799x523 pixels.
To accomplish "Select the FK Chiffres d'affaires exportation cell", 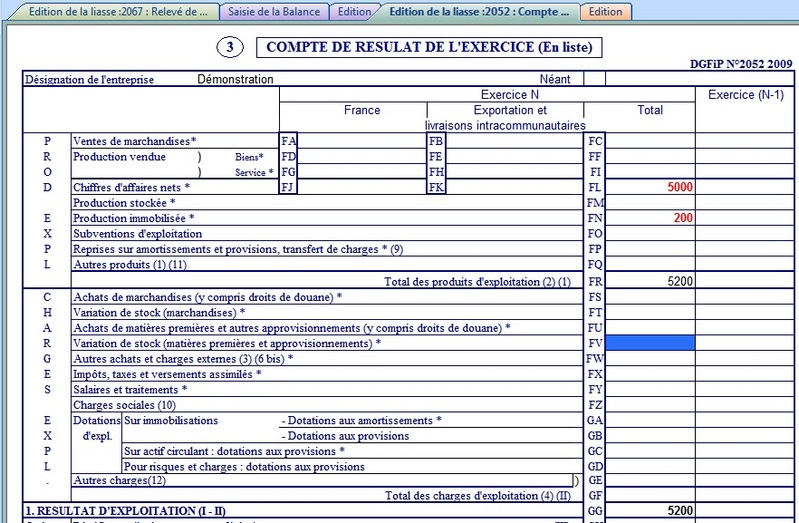I will coord(514,187).
